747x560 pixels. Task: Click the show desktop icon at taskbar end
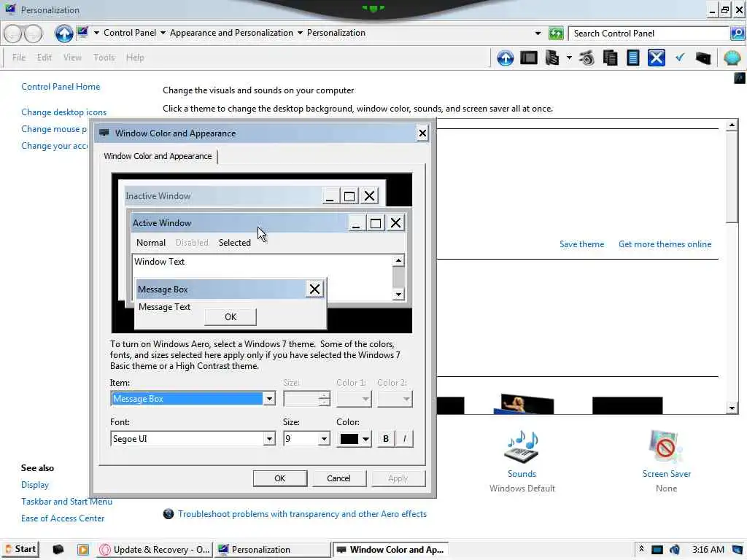[x=738, y=550]
